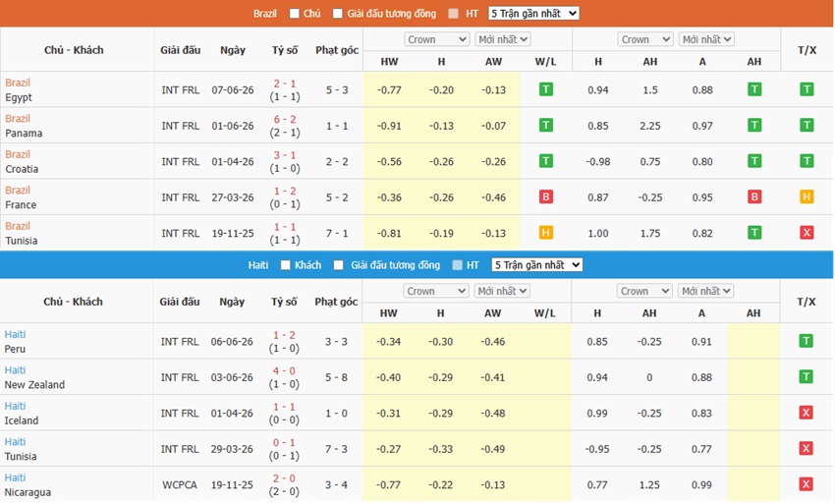835x504 pixels.
Task: Click the orange H W/L badge for Brazil-Tunisia
Action: (546, 233)
